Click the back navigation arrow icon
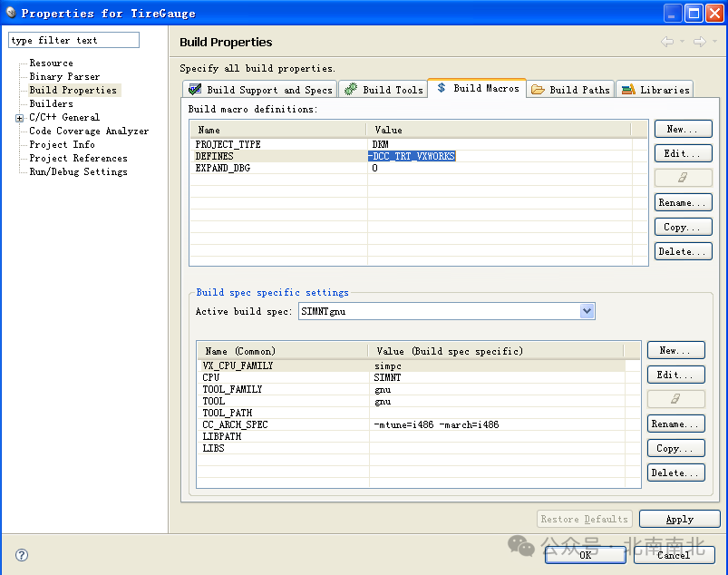The width and height of the screenshot is (728, 575). tap(667, 42)
